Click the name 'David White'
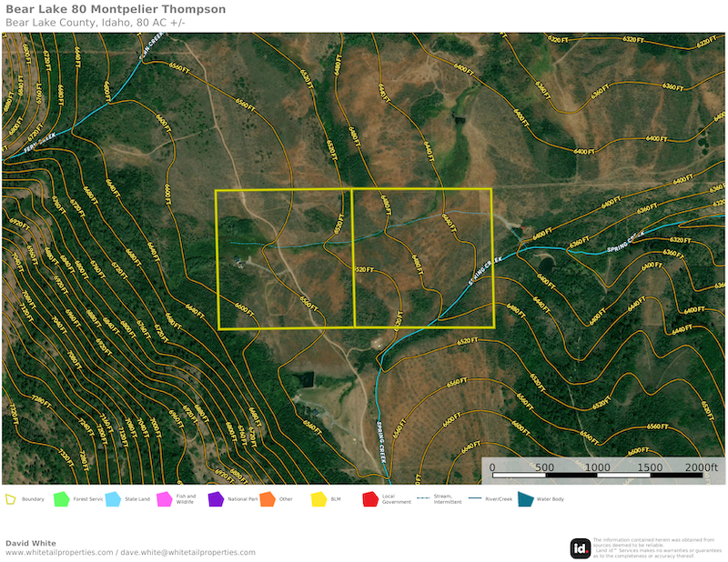Image resolution: width=728 pixels, height=562 pixels. [x=31, y=543]
